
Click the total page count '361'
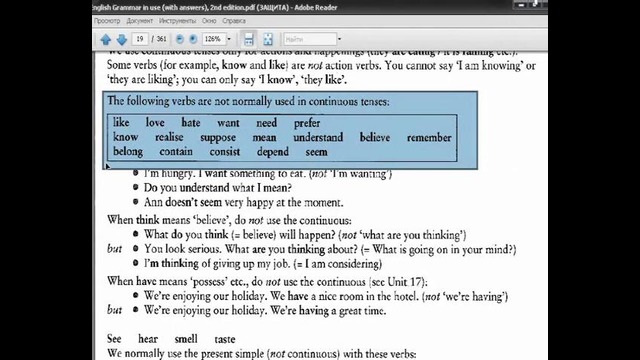(x=162, y=39)
